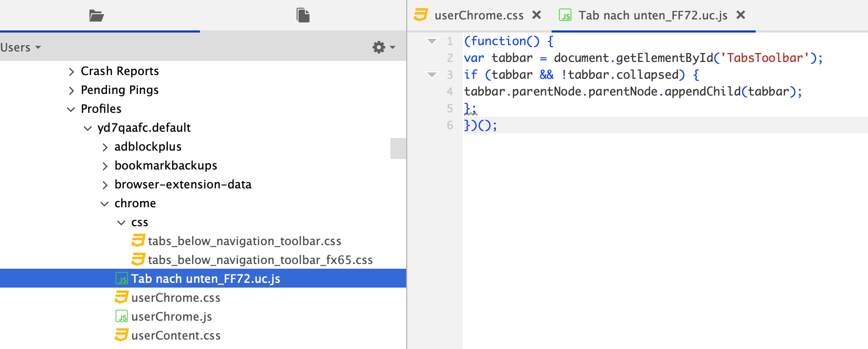Open the gear settings menu in sidebar

coord(383,47)
